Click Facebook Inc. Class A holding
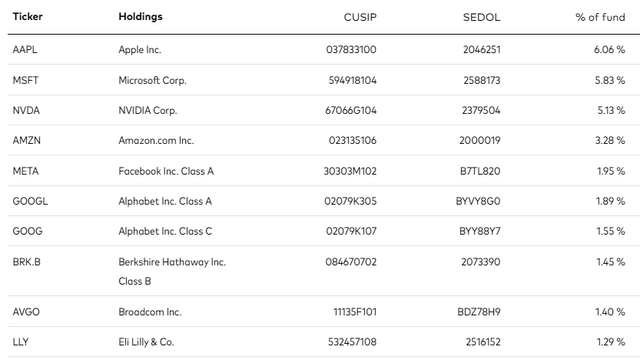The height and width of the screenshot is (360, 640). click(x=166, y=171)
